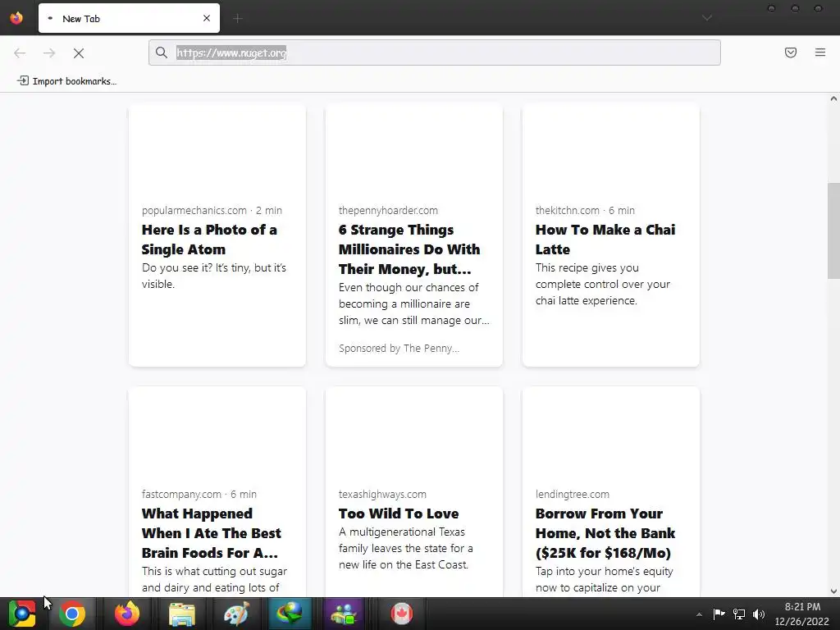Click scrollbar down arrow

(x=833, y=591)
